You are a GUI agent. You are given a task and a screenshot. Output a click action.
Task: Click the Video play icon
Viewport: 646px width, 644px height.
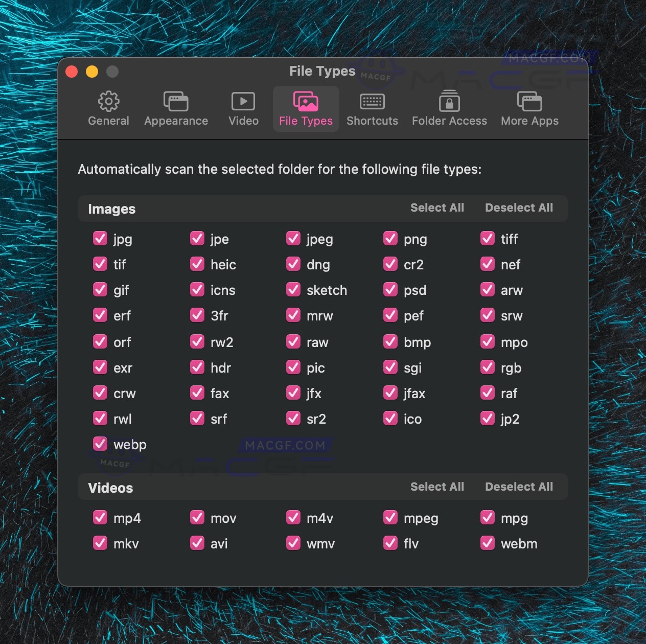click(x=243, y=101)
